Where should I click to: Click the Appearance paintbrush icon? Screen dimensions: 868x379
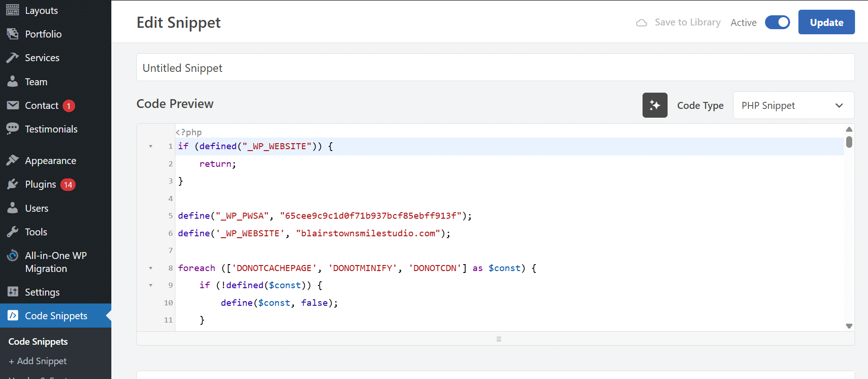coord(13,160)
